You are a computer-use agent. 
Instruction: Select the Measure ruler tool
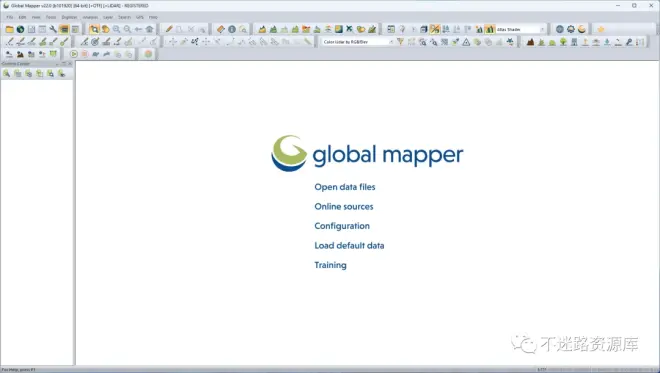click(x=221, y=29)
